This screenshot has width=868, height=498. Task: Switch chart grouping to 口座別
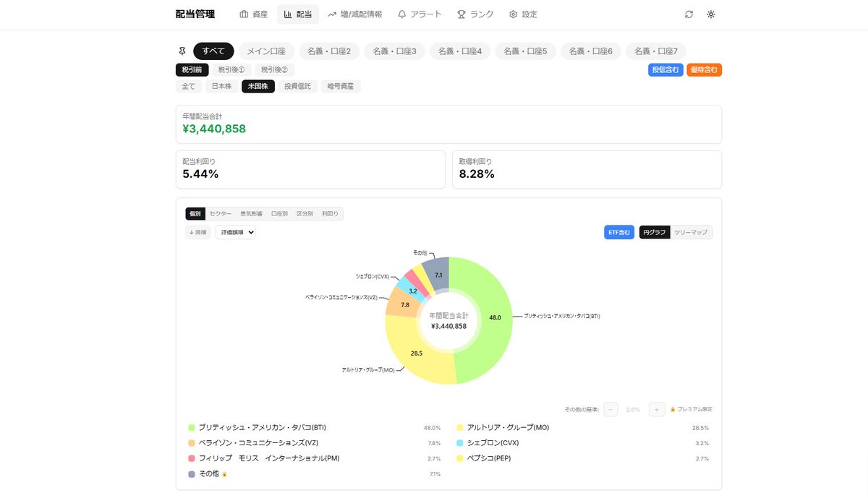click(279, 214)
